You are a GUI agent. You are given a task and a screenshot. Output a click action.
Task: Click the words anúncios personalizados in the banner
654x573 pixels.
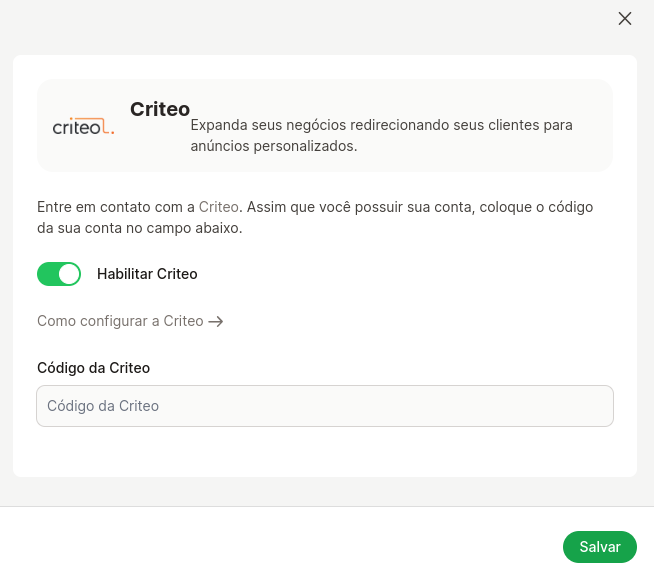coord(274,146)
